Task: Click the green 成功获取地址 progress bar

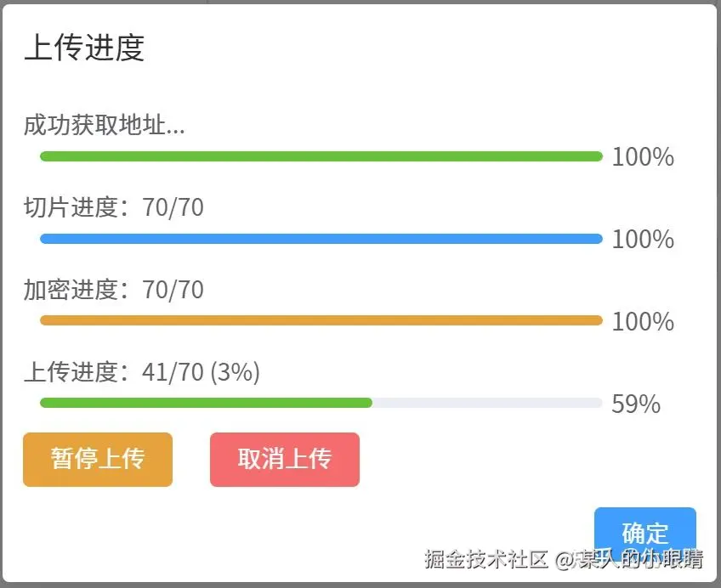Action: [x=321, y=156]
